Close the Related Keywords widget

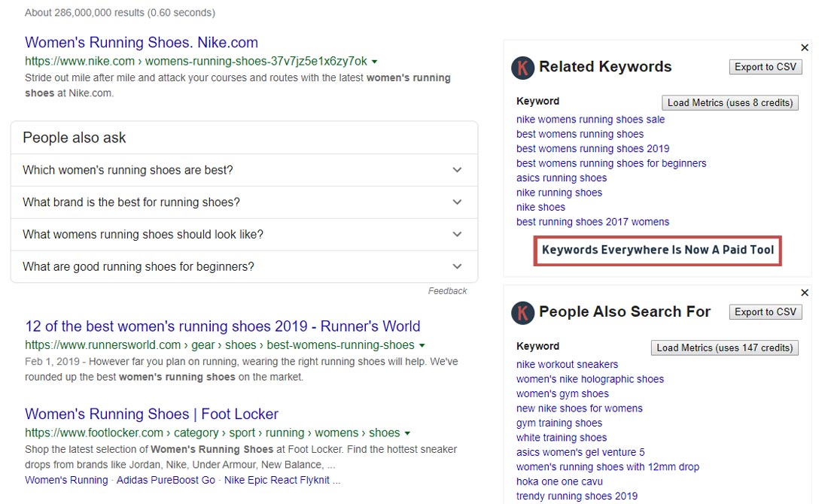804,47
